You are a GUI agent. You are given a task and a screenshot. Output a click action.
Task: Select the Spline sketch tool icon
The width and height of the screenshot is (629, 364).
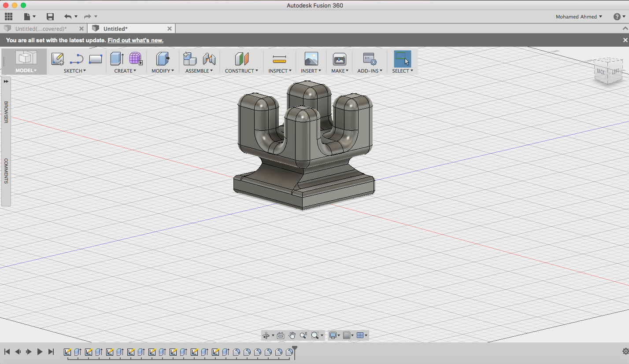[x=77, y=59]
